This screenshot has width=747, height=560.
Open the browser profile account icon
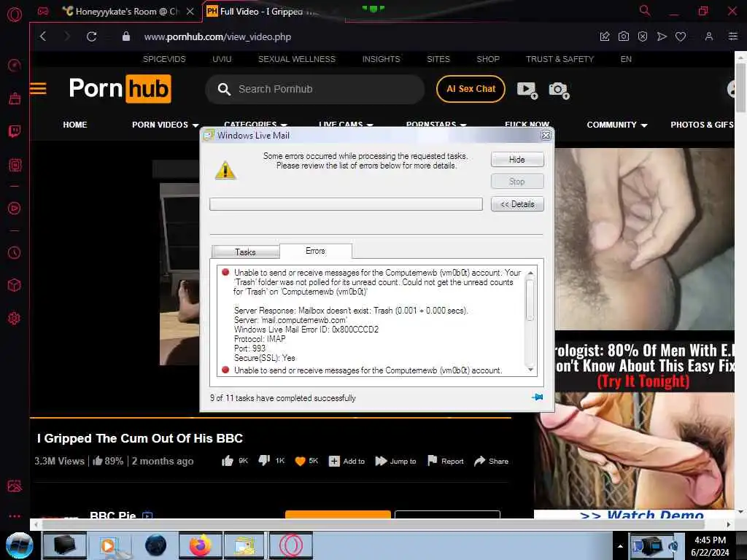709,36
